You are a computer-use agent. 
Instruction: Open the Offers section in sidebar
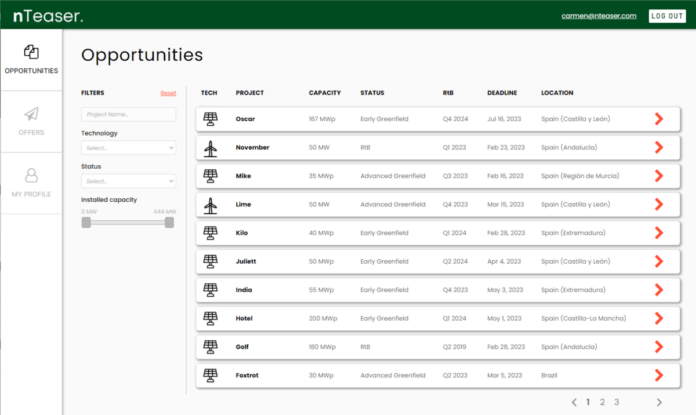click(31, 121)
